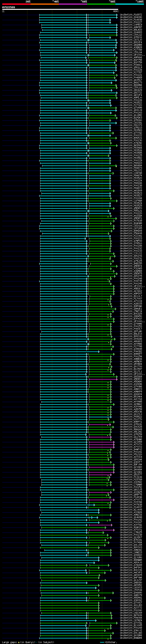This screenshot has height=644, width=146.
Task: Select the UniRef100_B9SXF4 label
Action: (131, 42)
